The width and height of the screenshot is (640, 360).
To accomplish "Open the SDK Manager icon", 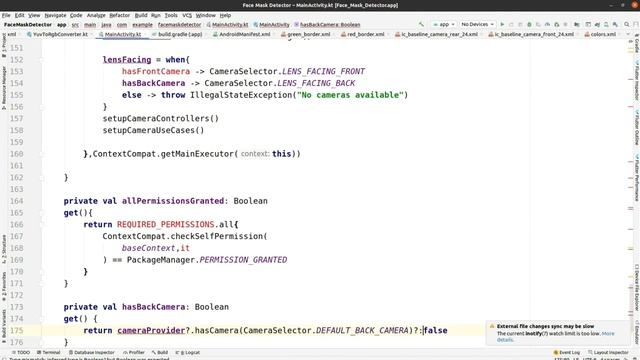I will (x=615, y=24).
